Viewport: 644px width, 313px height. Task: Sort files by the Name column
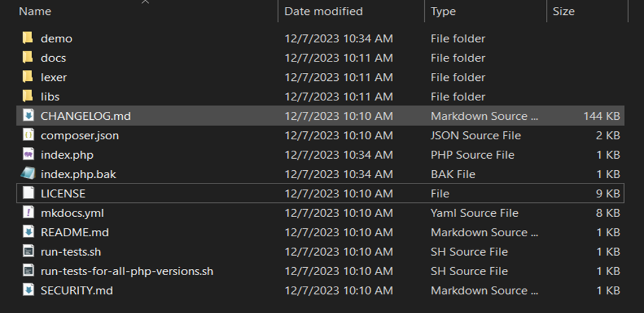[x=35, y=11]
